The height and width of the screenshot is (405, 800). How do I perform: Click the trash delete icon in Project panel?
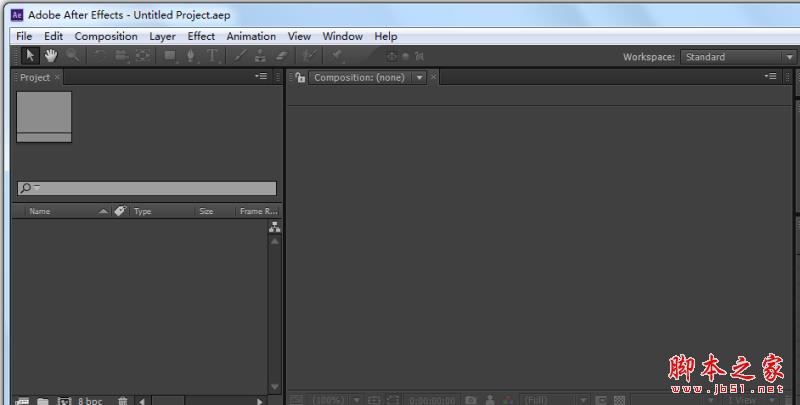click(x=122, y=401)
